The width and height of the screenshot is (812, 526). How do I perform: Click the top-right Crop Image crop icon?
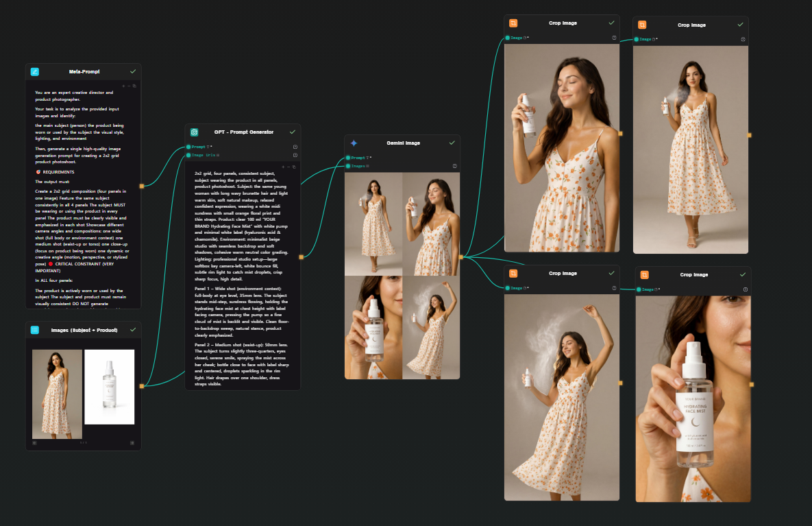(642, 25)
